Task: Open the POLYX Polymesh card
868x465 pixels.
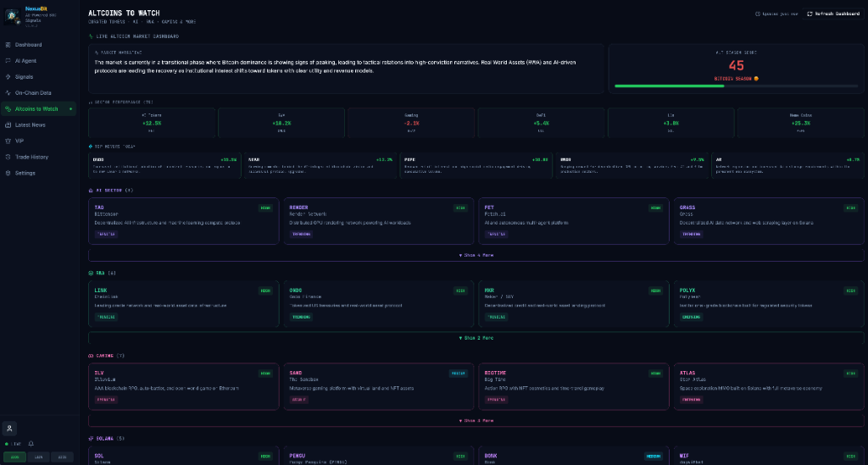Action: tap(769, 304)
